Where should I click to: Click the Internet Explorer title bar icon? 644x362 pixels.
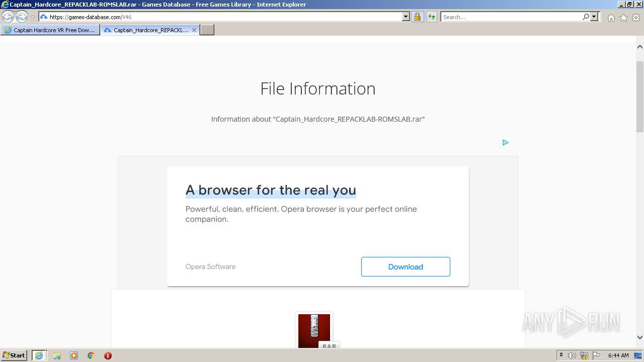5,5
